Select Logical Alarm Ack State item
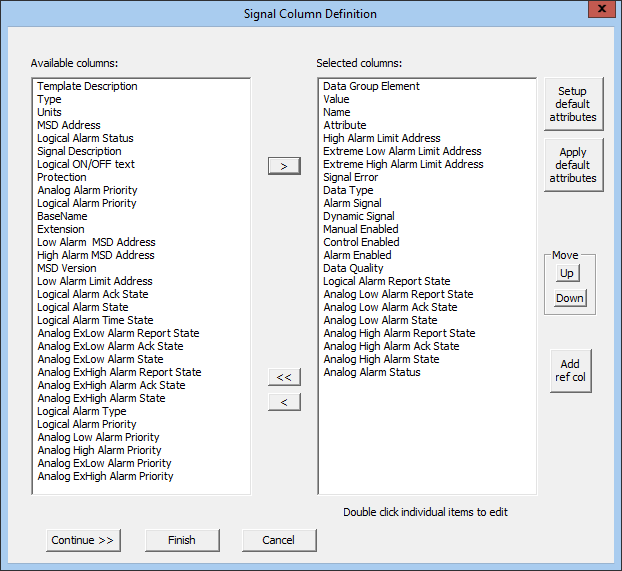Image resolution: width=622 pixels, height=571 pixels. click(93, 294)
